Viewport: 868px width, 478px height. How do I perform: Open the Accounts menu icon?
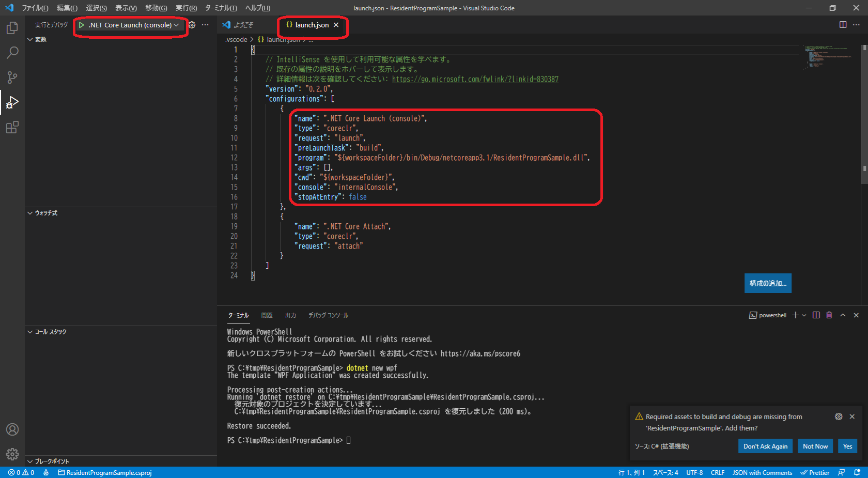click(12, 429)
